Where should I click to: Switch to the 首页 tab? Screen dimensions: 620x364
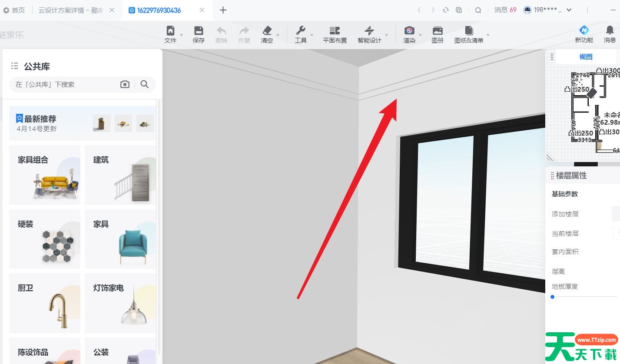[x=15, y=10]
